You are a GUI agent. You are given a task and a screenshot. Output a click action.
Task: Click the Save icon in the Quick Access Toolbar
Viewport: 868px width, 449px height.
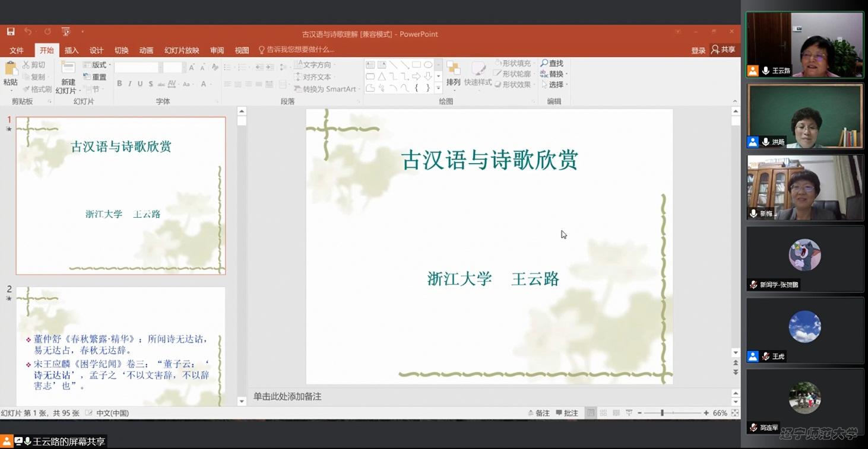[x=9, y=31]
